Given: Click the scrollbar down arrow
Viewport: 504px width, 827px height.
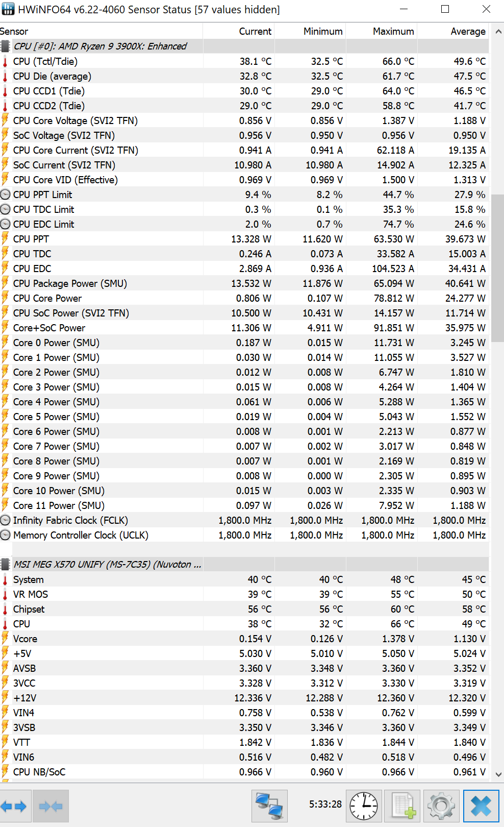Looking at the screenshot, I should (x=498, y=774).
